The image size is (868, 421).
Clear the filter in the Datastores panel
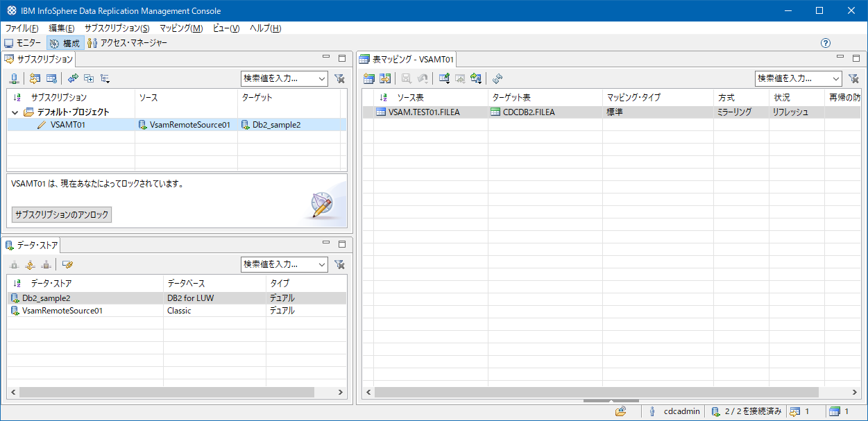(339, 264)
